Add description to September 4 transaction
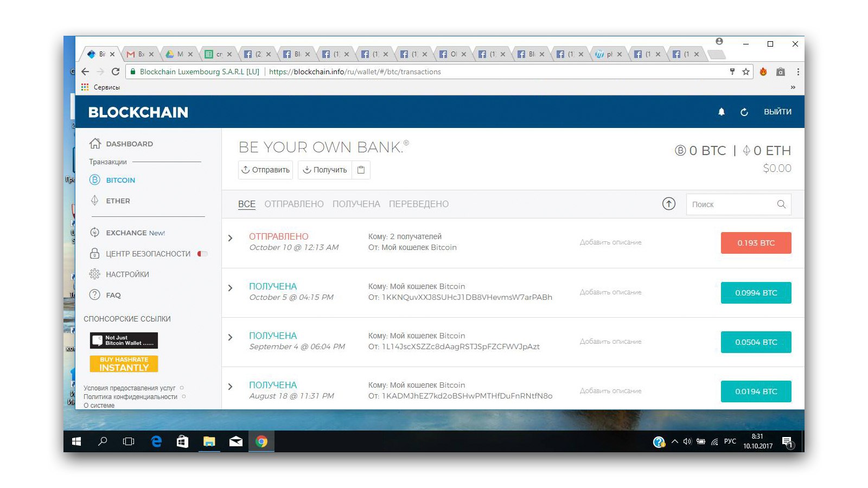Image resolution: width=868 pixels, height=488 pixels. coord(610,342)
